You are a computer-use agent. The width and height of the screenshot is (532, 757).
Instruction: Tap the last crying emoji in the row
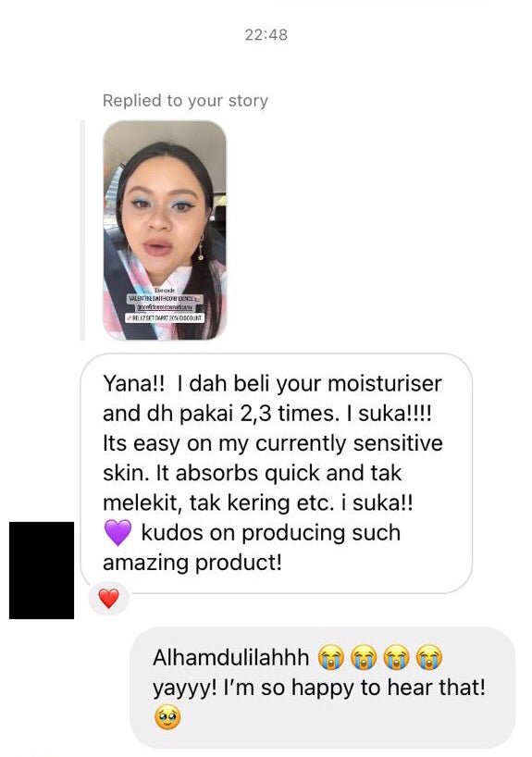(429, 658)
